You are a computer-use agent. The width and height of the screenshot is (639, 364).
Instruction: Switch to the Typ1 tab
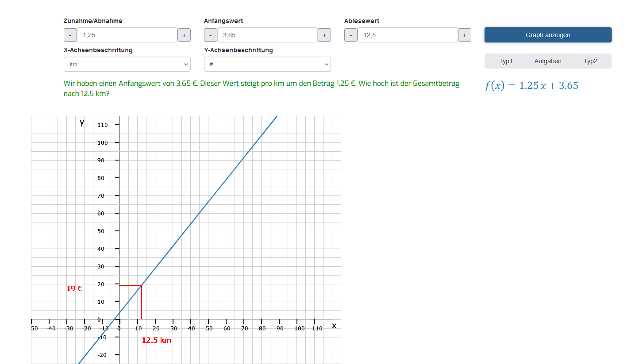(x=506, y=61)
